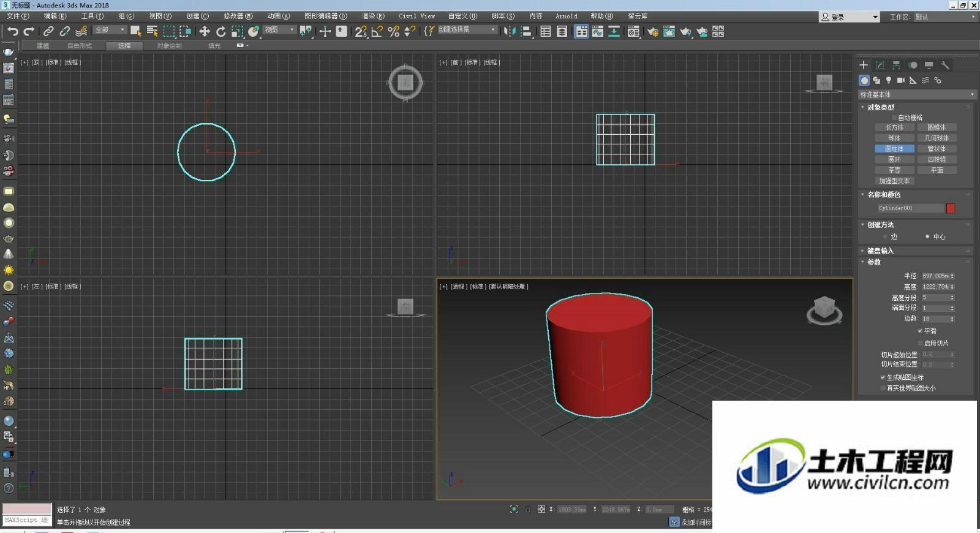Open the 登录 sign-in dropdown
The height and width of the screenshot is (533, 980).
[x=850, y=17]
